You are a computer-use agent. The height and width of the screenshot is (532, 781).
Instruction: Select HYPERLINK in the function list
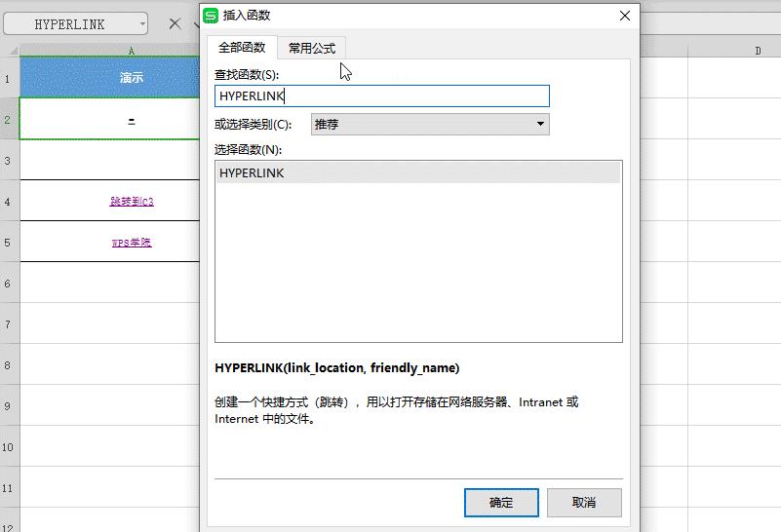(418, 172)
